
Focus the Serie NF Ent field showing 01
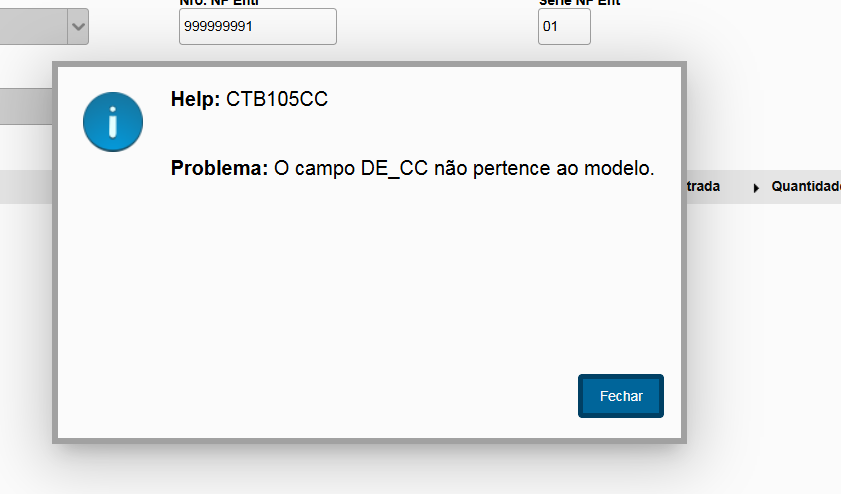[564, 26]
